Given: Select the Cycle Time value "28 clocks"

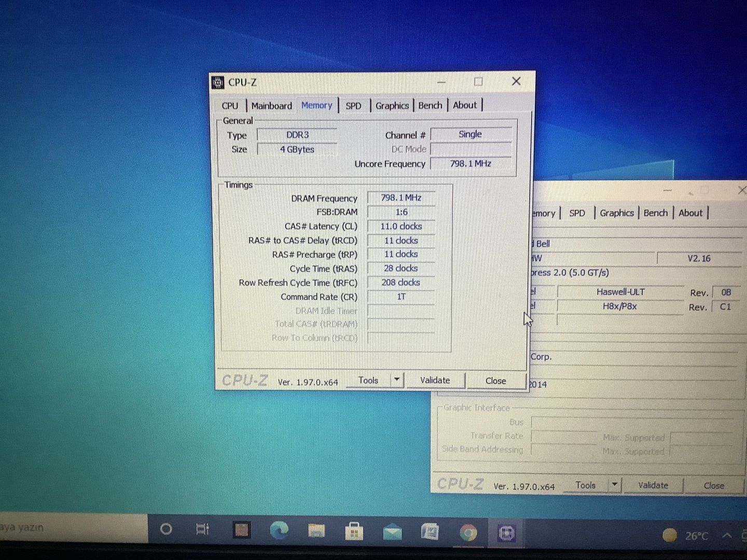Looking at the screenshot, I should (401, 268).
